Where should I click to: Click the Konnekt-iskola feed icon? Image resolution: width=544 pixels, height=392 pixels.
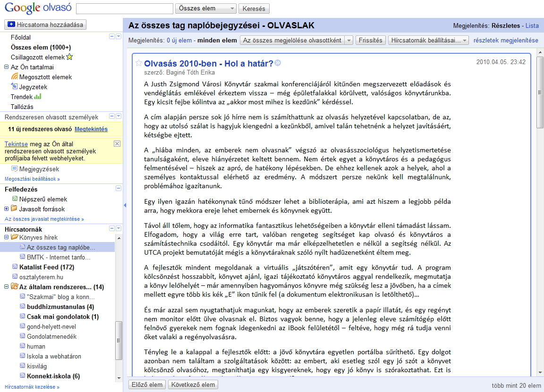click(x=23, y=375)
